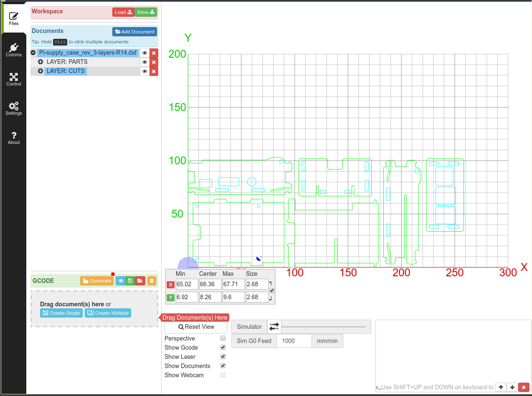The width and height of the screenshot is (532, 396).
Task: Click the GCODE save disk icon
Action: (x=130, y=281)
